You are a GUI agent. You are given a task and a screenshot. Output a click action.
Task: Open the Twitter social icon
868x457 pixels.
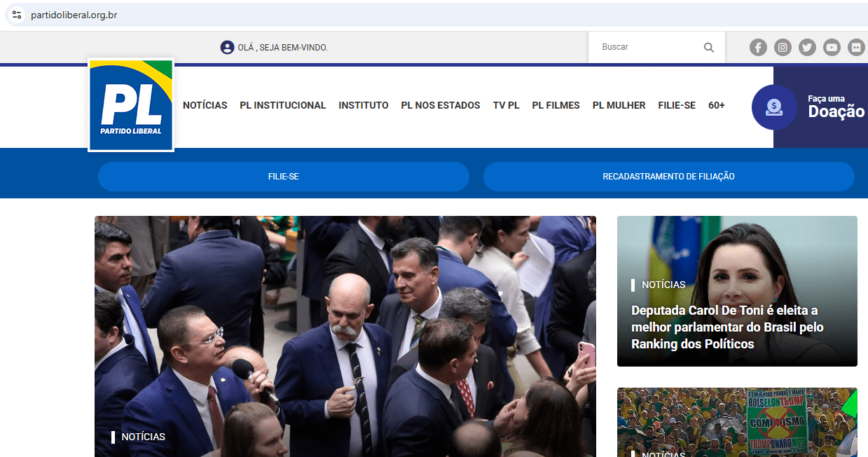click(x=807, y=48)
